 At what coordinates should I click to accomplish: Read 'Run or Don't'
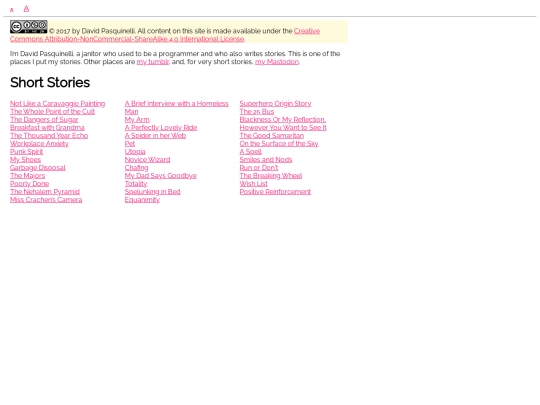coord(259,168)
